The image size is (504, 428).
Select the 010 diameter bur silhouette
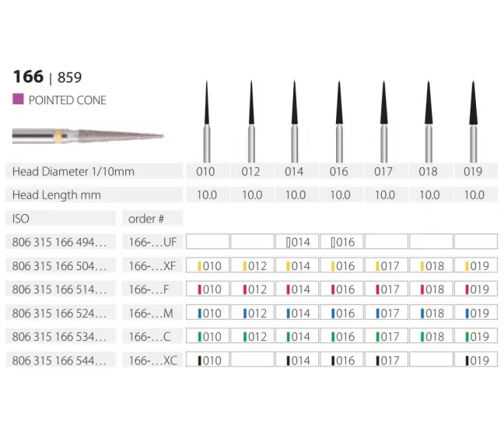pos(207,121)
